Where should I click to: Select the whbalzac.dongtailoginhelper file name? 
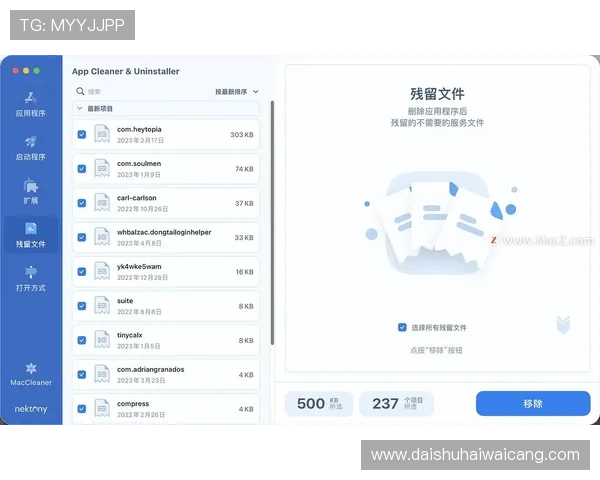(x=164, y=232)
